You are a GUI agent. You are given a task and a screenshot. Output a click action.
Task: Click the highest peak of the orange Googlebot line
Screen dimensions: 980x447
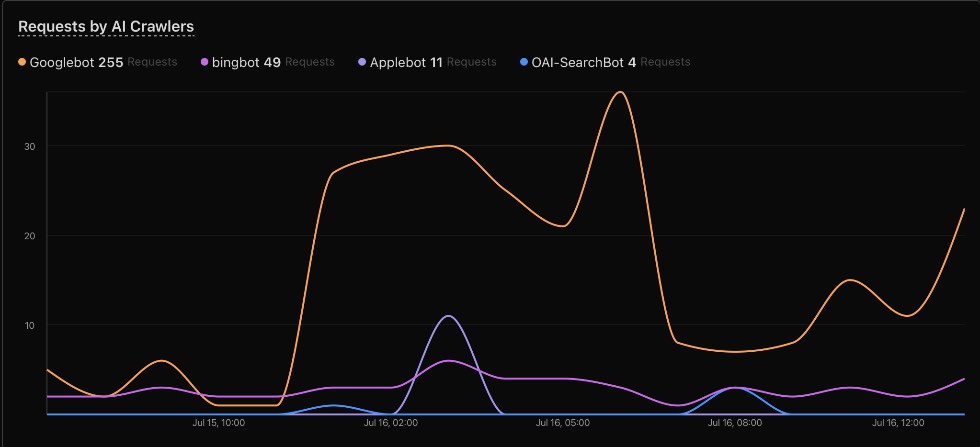coord(620,92)
